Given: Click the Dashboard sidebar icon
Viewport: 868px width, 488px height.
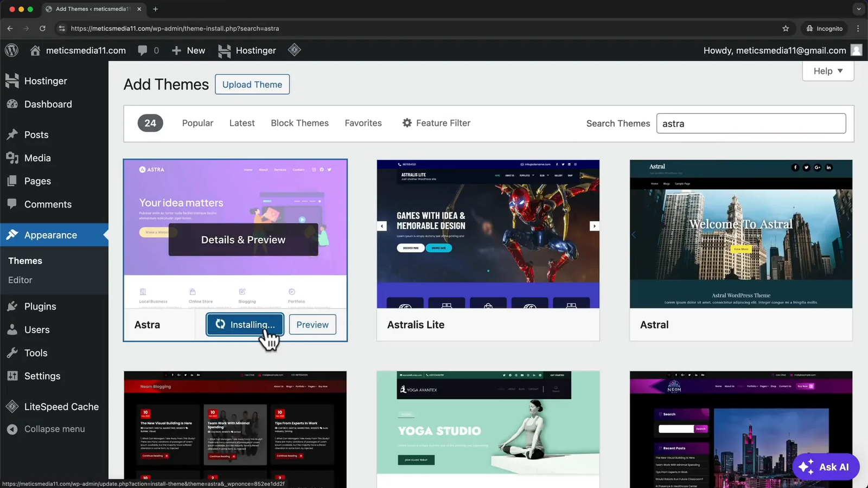Looking at the screenshot, I should [x=12, y=104].
